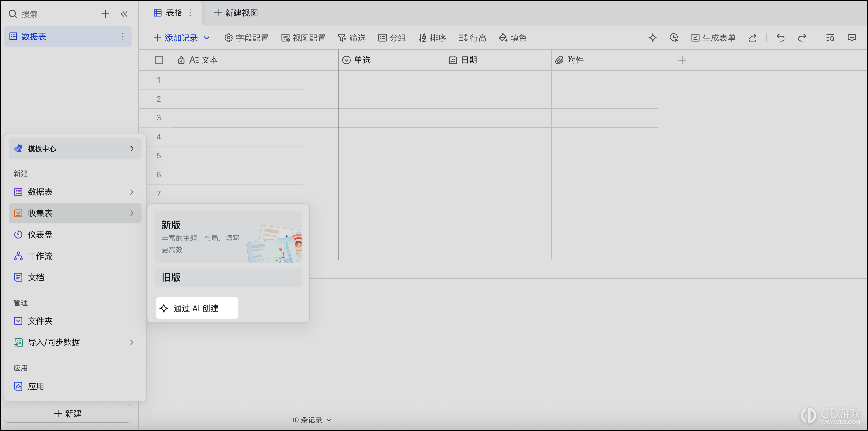Select the 新版 form card
This screenshot has height=431, width=868.
[x=228, y=237]
